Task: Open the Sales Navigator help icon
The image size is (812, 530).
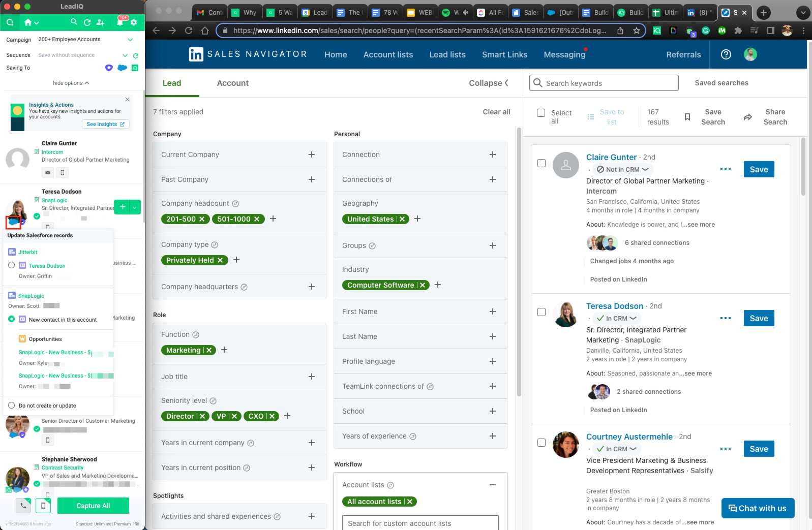Action: (x=726, y=54)
